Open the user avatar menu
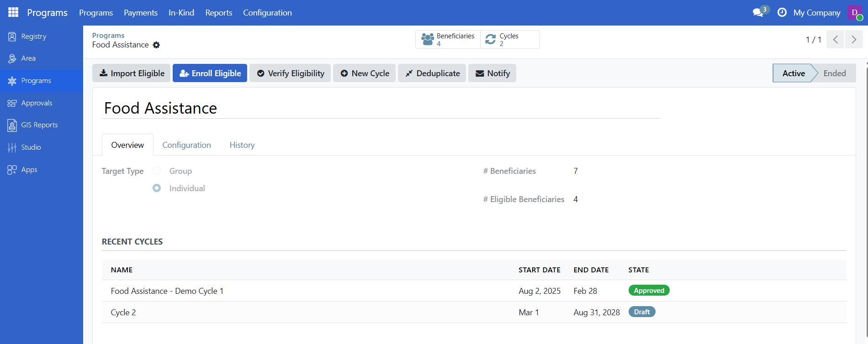868x344 pixels. point(855,12)
